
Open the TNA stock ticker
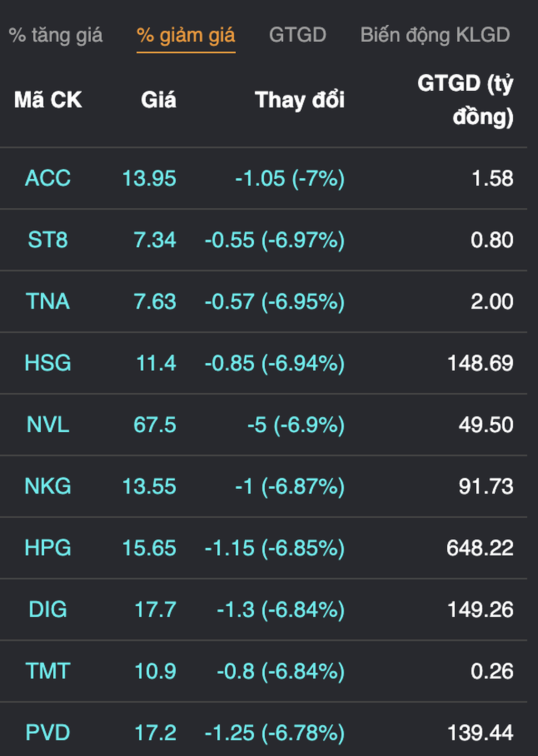48,302
